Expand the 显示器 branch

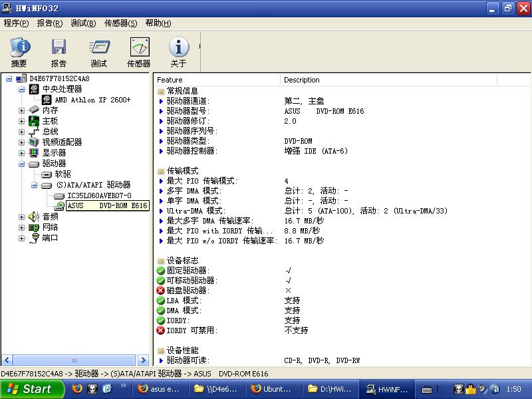pos(22,153)
